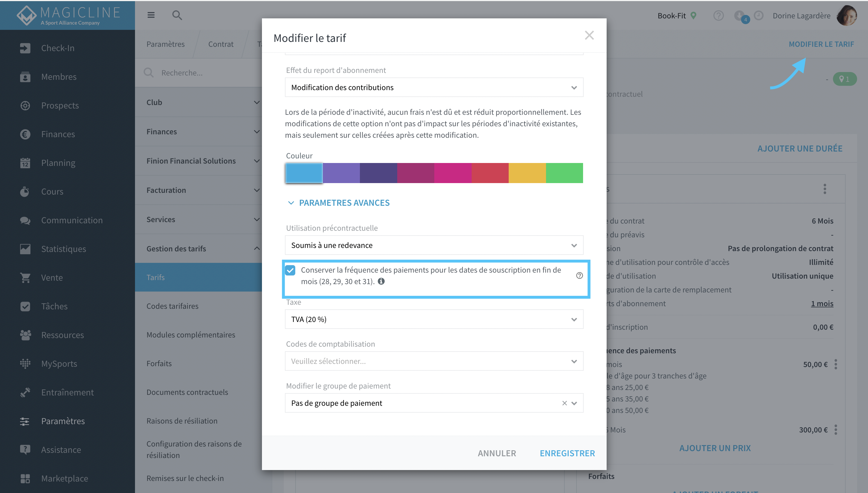Open the search magnifier in top bar
This screenshot has height=493, width=868.
(x=177, y=15)
